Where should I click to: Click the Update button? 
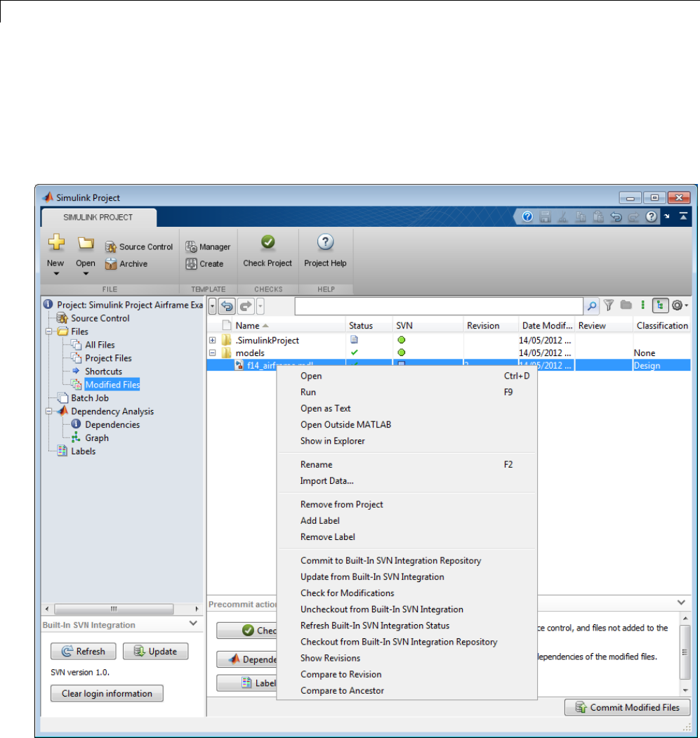[155, 651]
